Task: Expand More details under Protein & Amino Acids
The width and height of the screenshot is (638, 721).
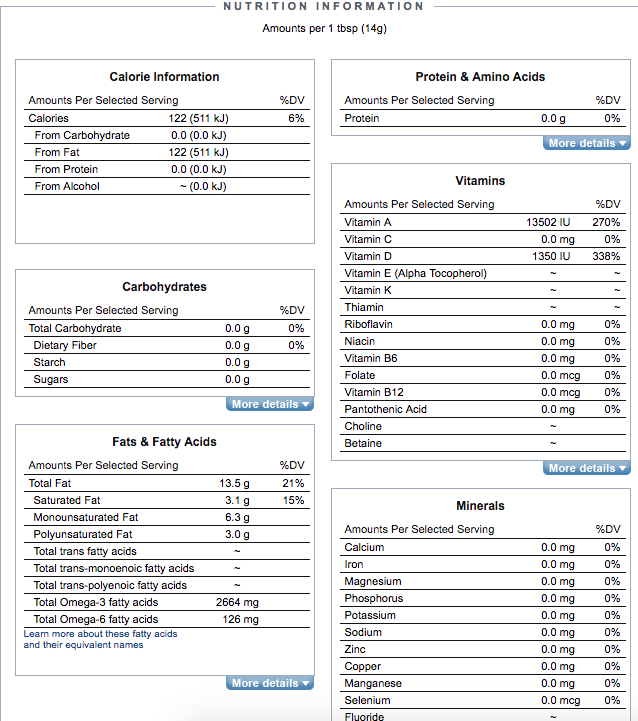Action: tap(587, 144)
